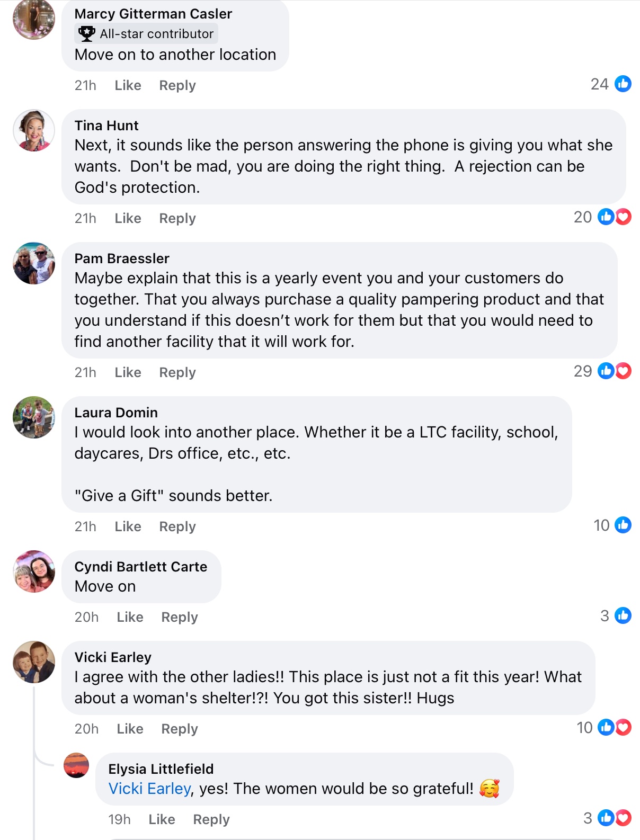Viewport: 640px width, 840px height.
Task: Click the like reaction icon on Laura Domin's comment
Action: click(x=623, y=525)
